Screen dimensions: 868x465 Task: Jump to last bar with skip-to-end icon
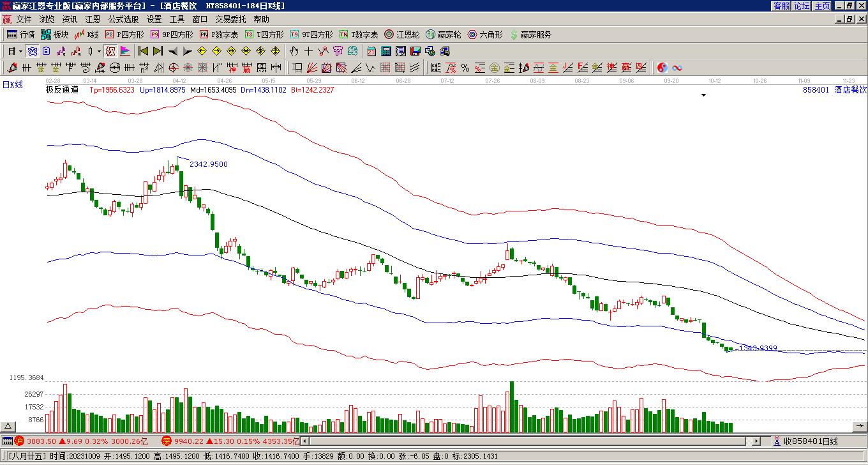158,51
